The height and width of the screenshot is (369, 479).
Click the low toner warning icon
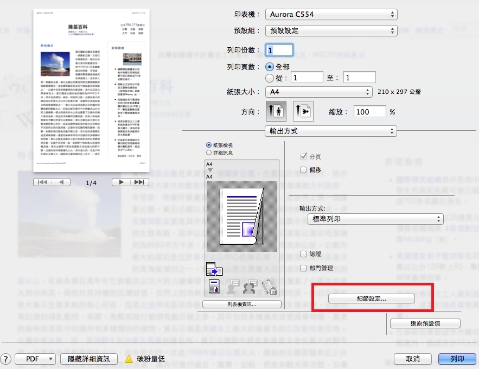[129, 359]
